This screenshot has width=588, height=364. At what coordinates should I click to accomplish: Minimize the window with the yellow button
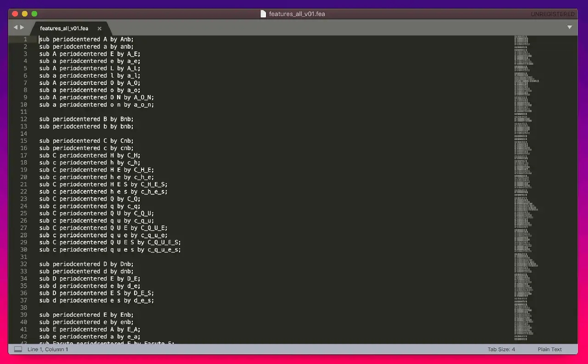[x=25, y=14]
